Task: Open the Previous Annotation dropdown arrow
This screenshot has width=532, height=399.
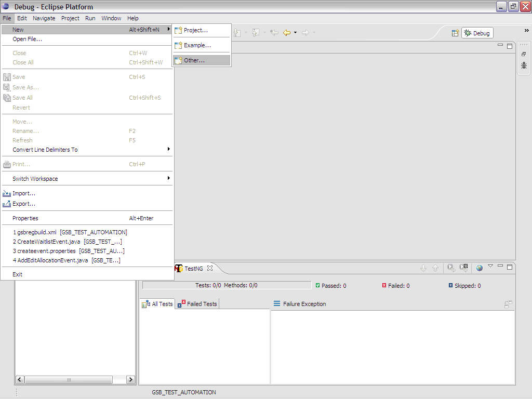Action: point(264,33)
